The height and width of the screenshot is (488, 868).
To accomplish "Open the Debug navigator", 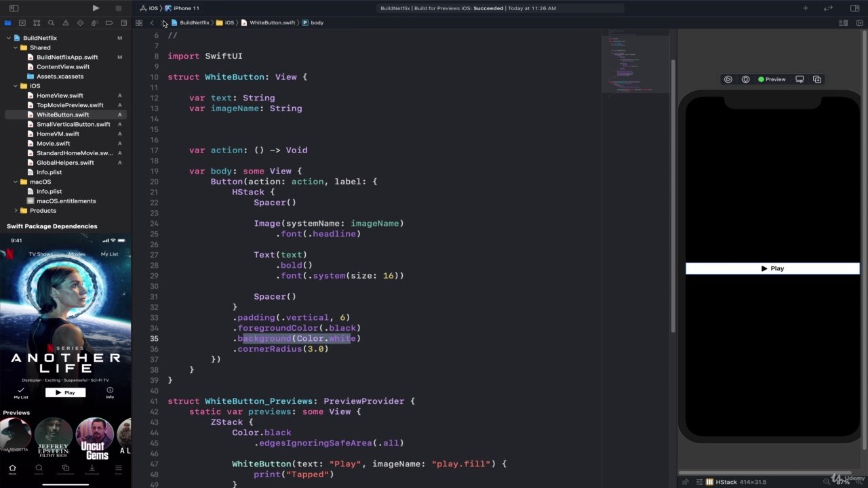I will point(95,23).
